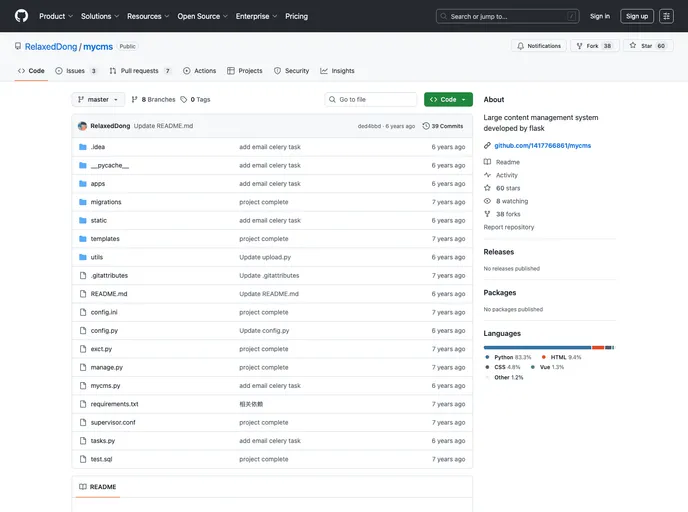Viewport: 688px width, 512px height.
Task: Open the exct.py file
Action: (x=101, y=349)
